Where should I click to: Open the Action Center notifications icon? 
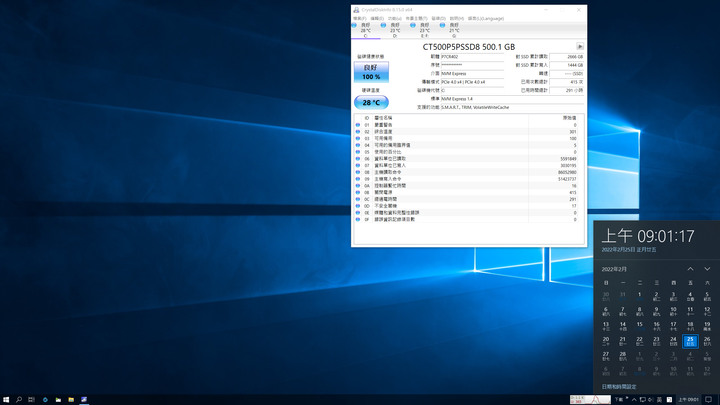pos(709,399)
